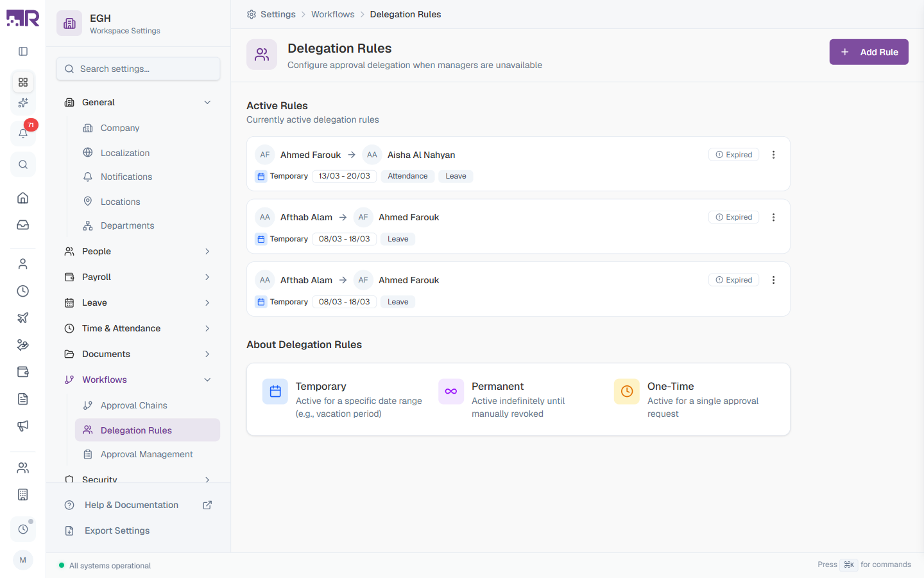The image size is (924, 578).
Task: Open user avatar M
Action: [23, 560]
